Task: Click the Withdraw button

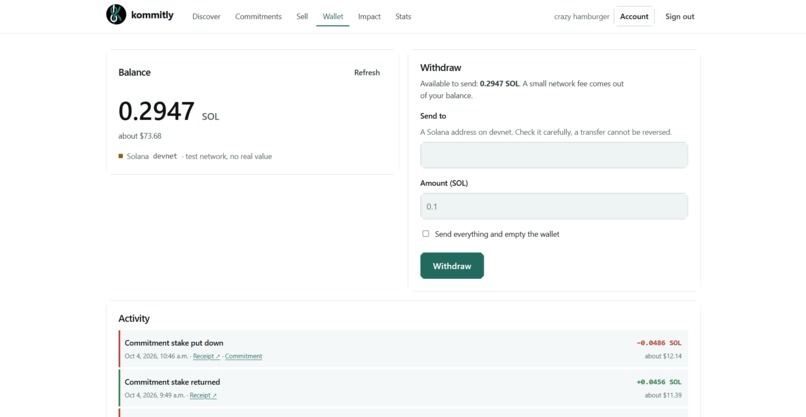Action: 452,266
